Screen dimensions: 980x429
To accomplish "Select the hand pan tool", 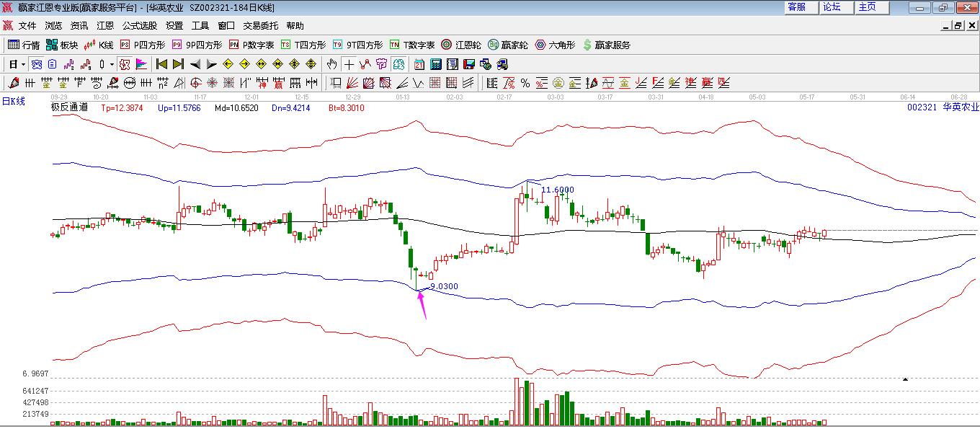I will coord(332,64).
